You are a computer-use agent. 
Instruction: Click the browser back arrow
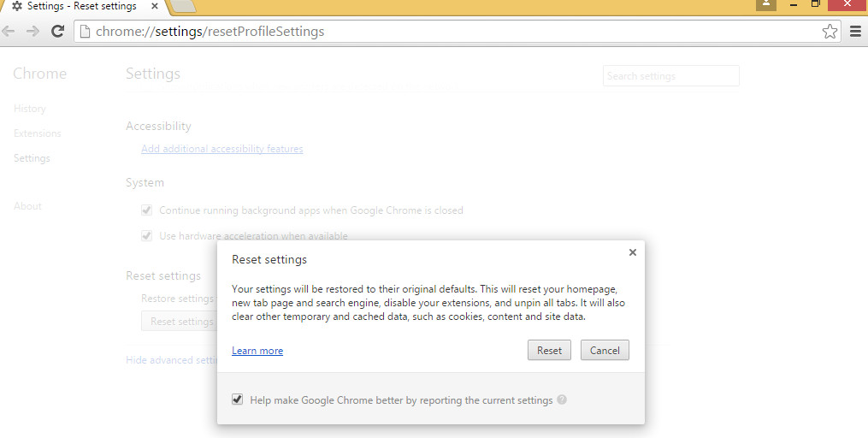click(x=9, y=32)
